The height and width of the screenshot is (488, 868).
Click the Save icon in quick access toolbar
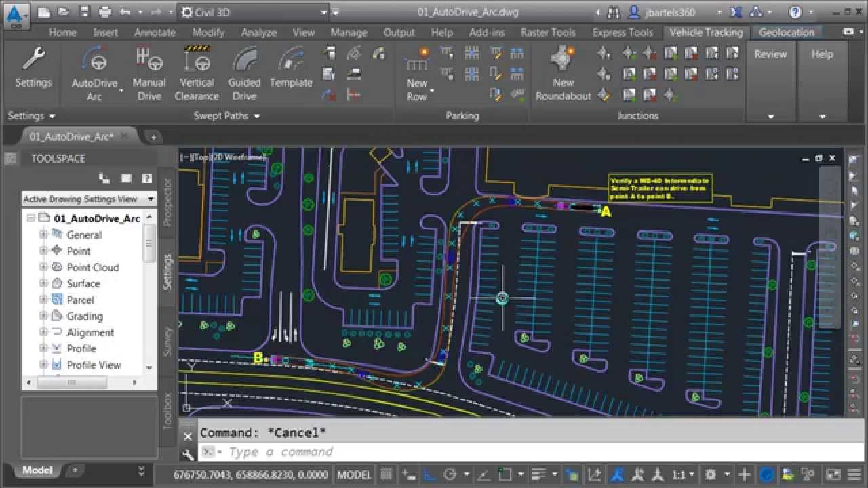click(83, 12)
